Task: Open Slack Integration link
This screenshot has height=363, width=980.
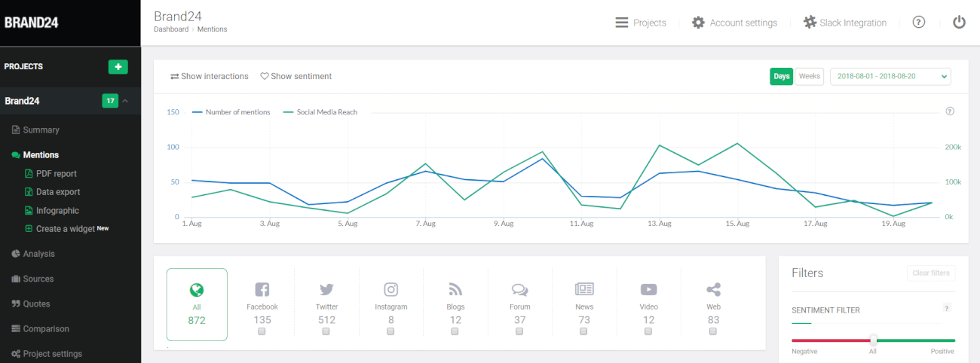Action: (853, 23)
